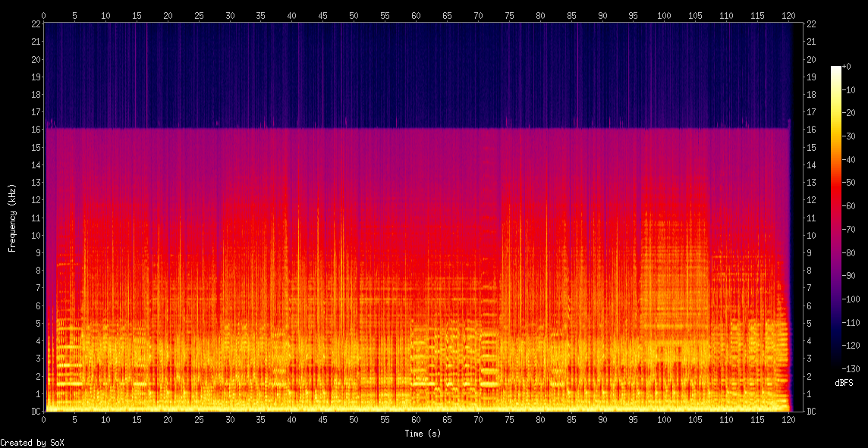Screen dimensions: 868x448
Task: Select "16" on the right frequency axis
Action: point(811,130)
